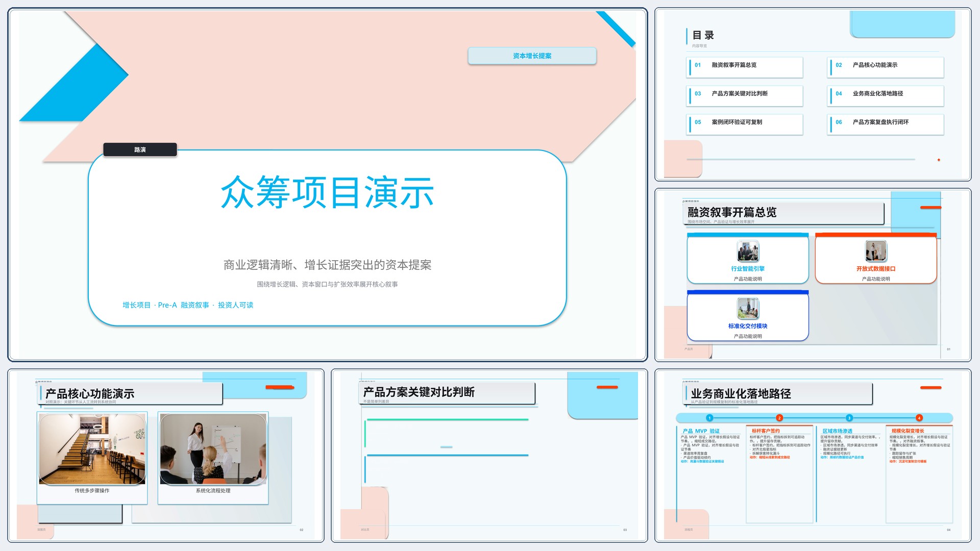This screenshot has width=980, height=551.
Task: Select the 开放式数据接口 card label
Action: coord(876,269)
